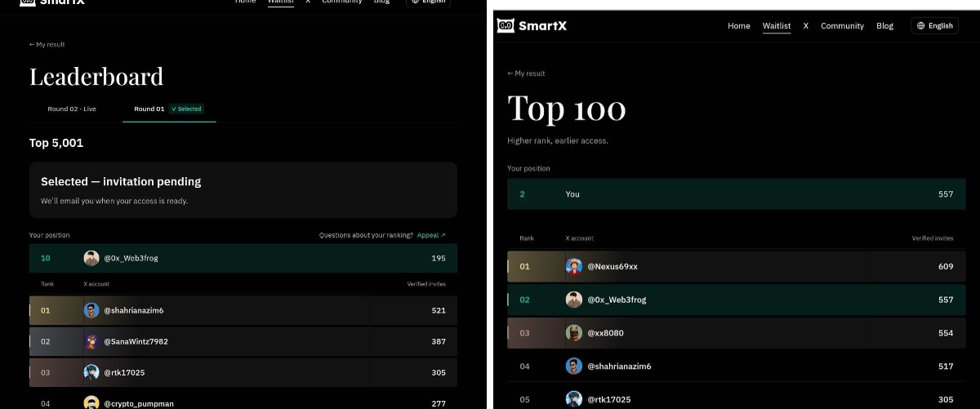Viewport: 980px width, 409px height.
Task: Click @0x_Web3frog avatar in Top 100 list
Action: 574,300
